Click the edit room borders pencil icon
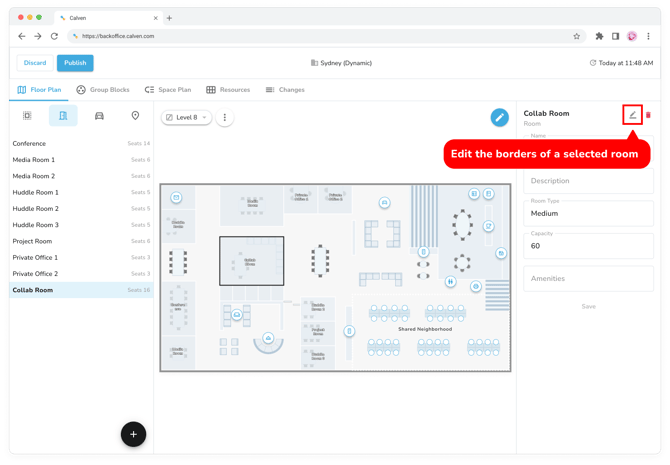 [632, 115]
